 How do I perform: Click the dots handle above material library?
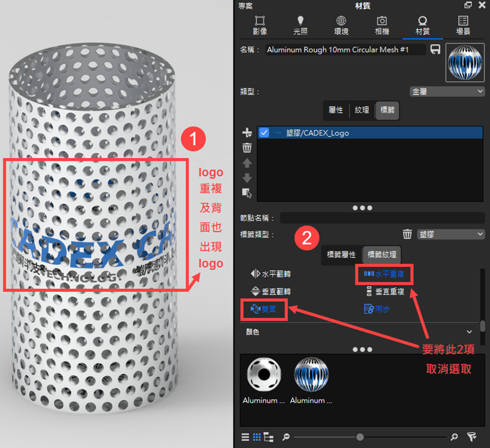click(x=362, y=350)
